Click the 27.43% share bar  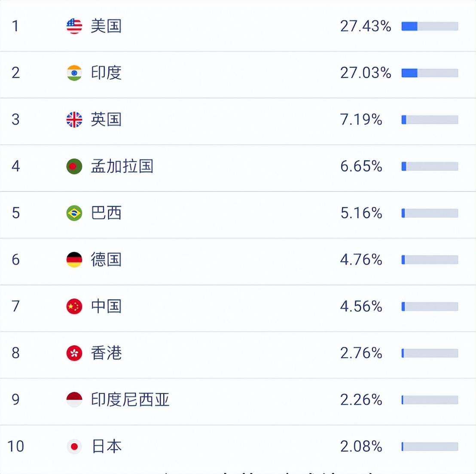(430, 27)
